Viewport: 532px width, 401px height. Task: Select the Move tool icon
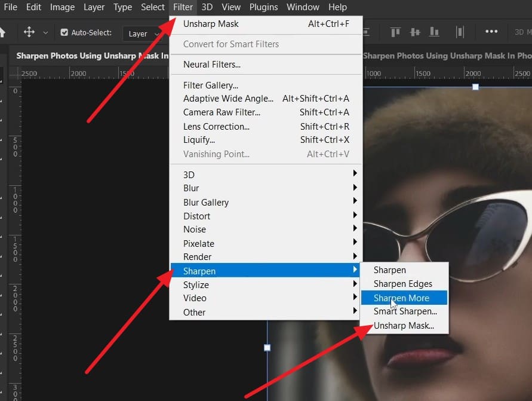point(29,32)
